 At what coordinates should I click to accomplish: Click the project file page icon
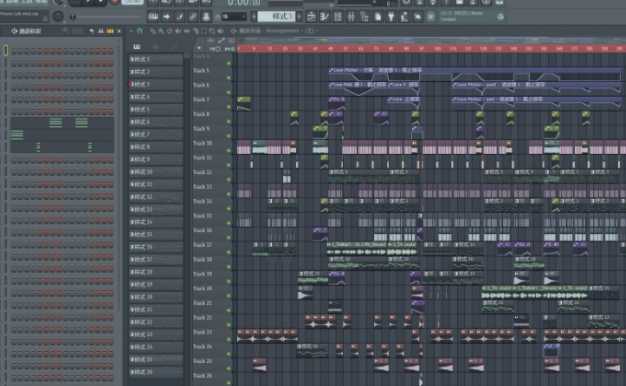[378, 17]
